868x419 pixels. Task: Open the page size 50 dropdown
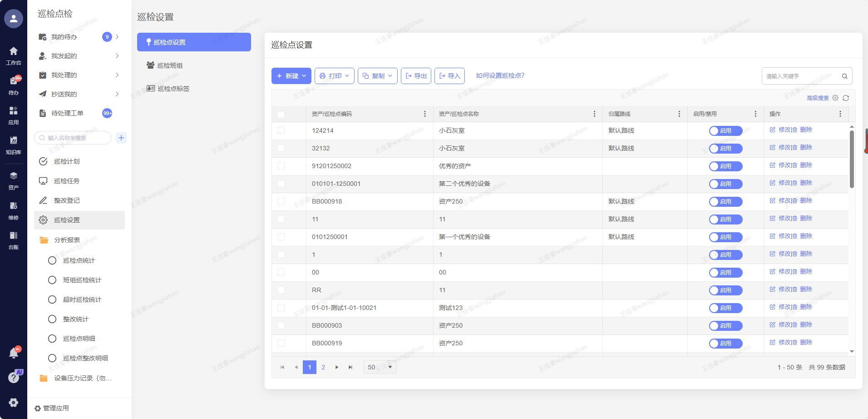click(380, 367)
